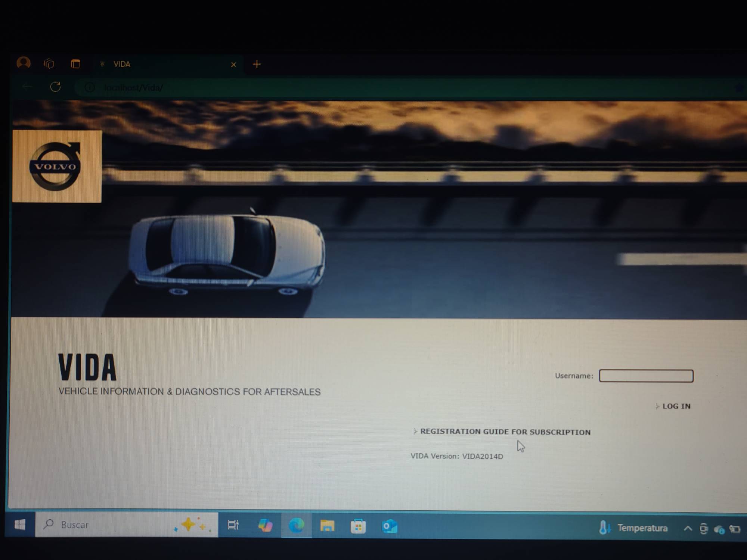Reload the page with refresh icon
747x560 pixels.
[55, 87]
